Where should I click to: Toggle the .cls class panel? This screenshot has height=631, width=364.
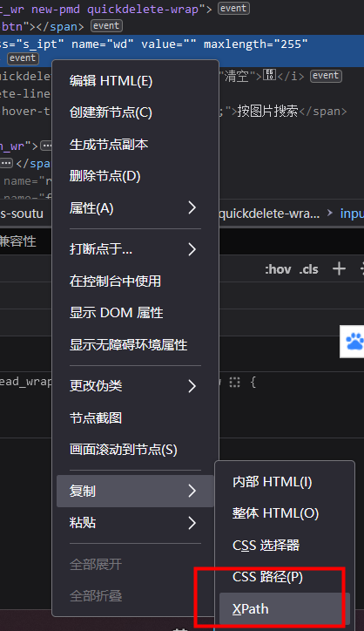[308, 269]
